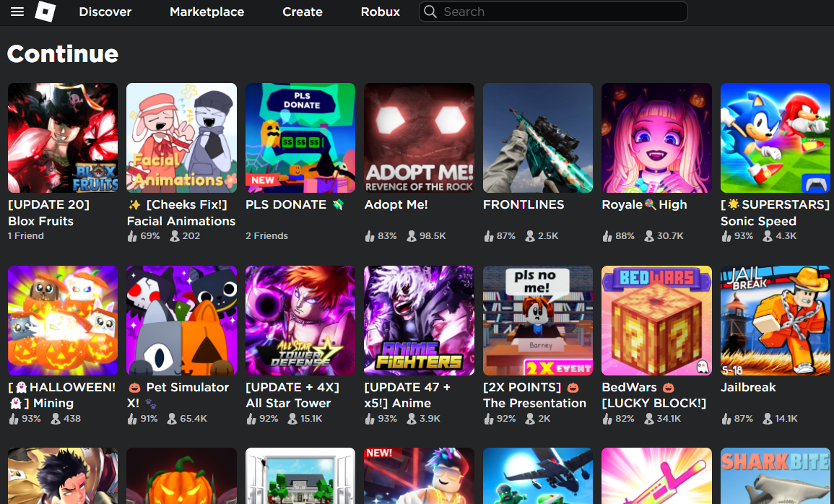The width and height of the screenshot is (834, 504).
Task: Click the thumbs-up icon under FRONTLINES
Action: tap(489, 236)
